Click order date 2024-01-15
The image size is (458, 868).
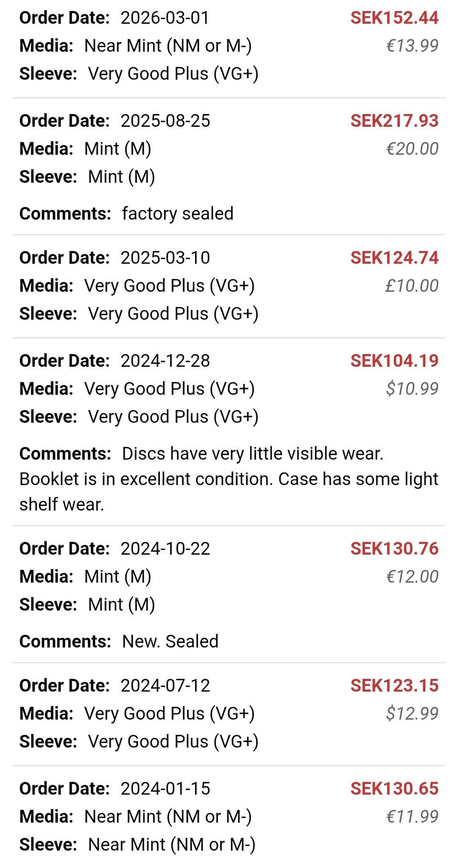165,789
